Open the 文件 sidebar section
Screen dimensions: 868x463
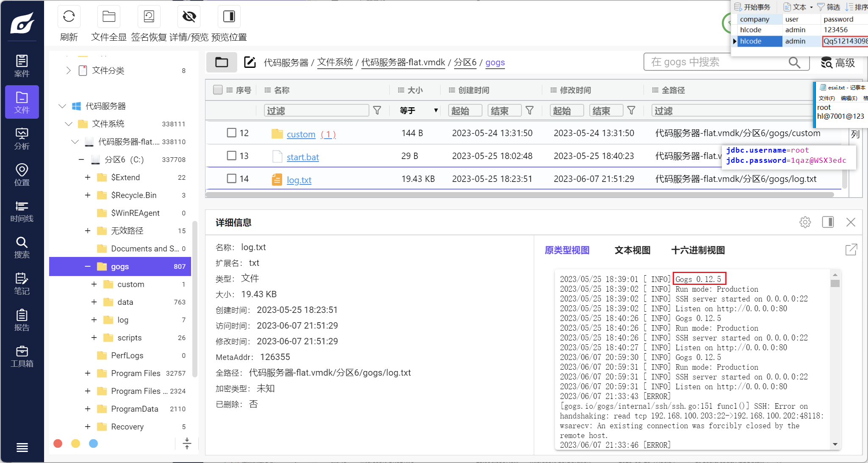[x=22, y=102]
